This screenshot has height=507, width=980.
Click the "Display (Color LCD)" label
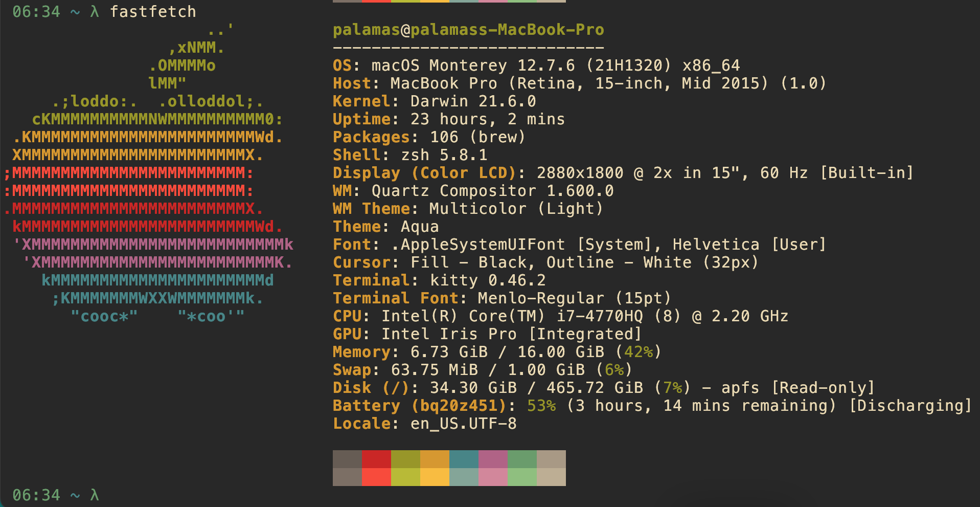[x=424, y=173]
